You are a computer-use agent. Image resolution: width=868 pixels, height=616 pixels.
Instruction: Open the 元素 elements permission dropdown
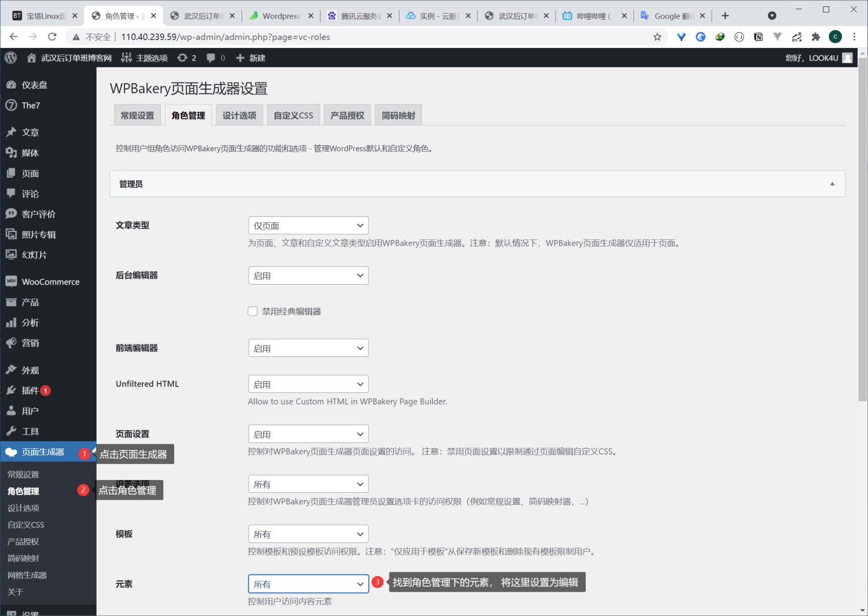[308, 584]
